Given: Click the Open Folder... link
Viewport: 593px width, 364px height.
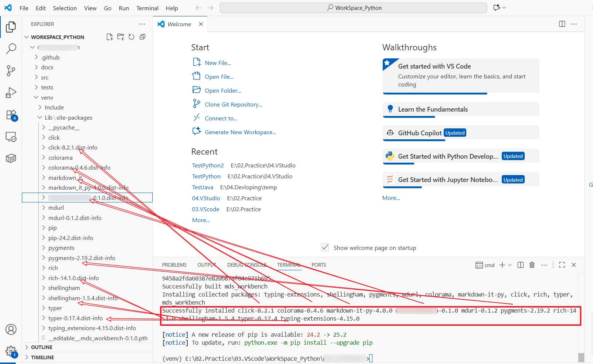Looking at the screenshot, I should (x=223, y=91).
